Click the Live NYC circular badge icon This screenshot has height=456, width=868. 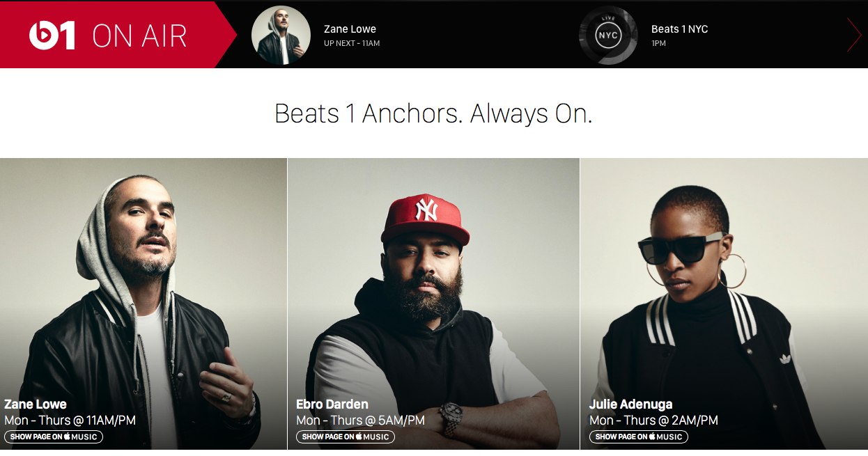[x=607, y=36]
